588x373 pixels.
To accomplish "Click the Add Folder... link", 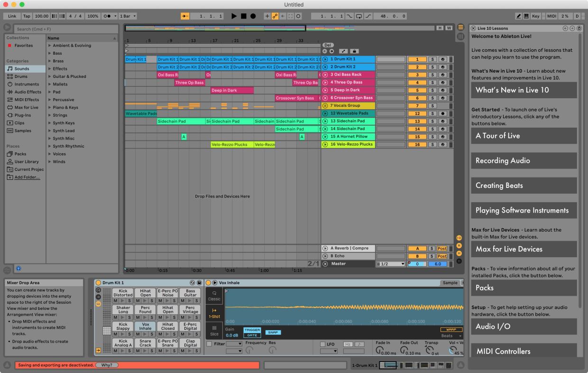I will (x=27, y=177).
